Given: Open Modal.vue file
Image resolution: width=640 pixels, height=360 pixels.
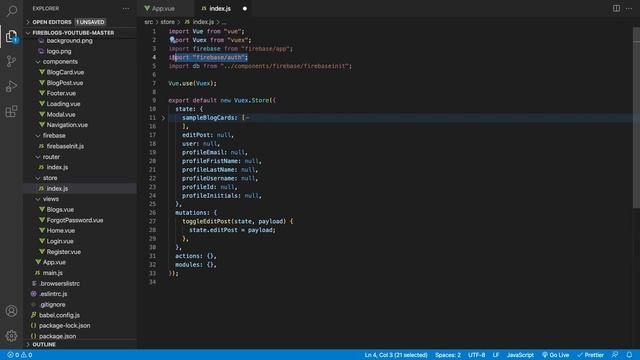Looking at the screenshot, I should [x=61, y=115].
